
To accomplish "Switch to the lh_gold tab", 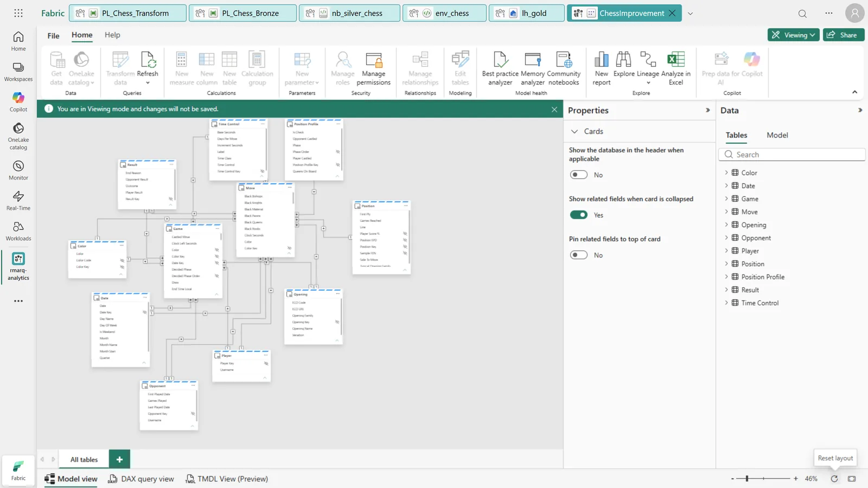I will coord(526,13).
